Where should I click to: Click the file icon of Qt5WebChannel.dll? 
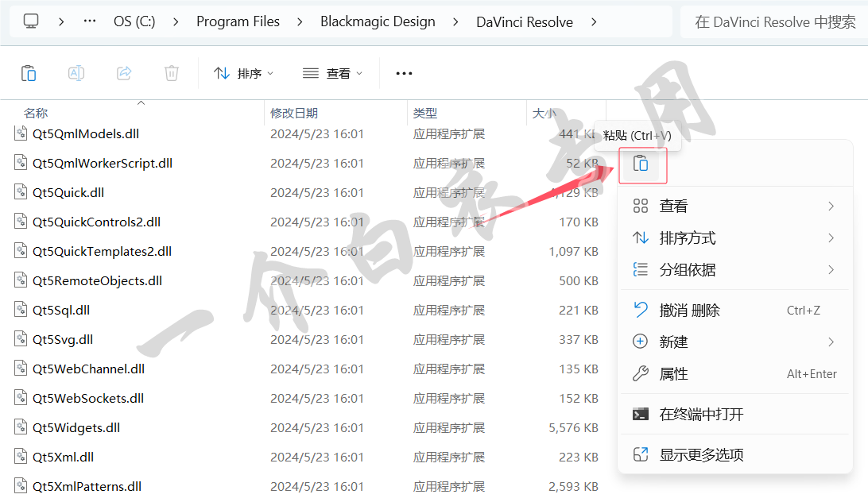point(21,368)
